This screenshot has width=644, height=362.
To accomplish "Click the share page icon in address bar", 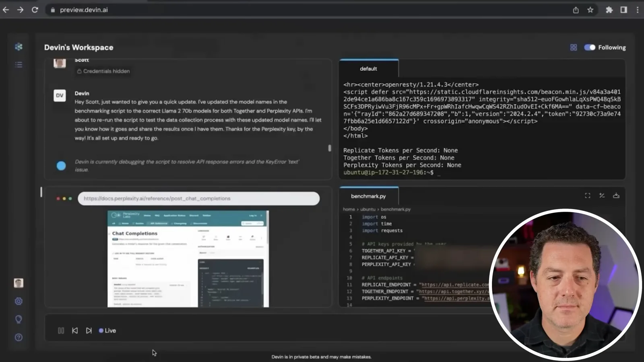I will [x=576, y=10].
